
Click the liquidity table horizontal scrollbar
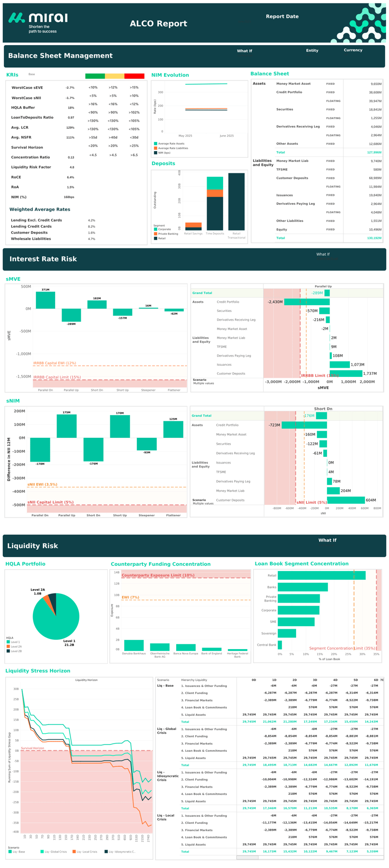[x=247, y=857]
